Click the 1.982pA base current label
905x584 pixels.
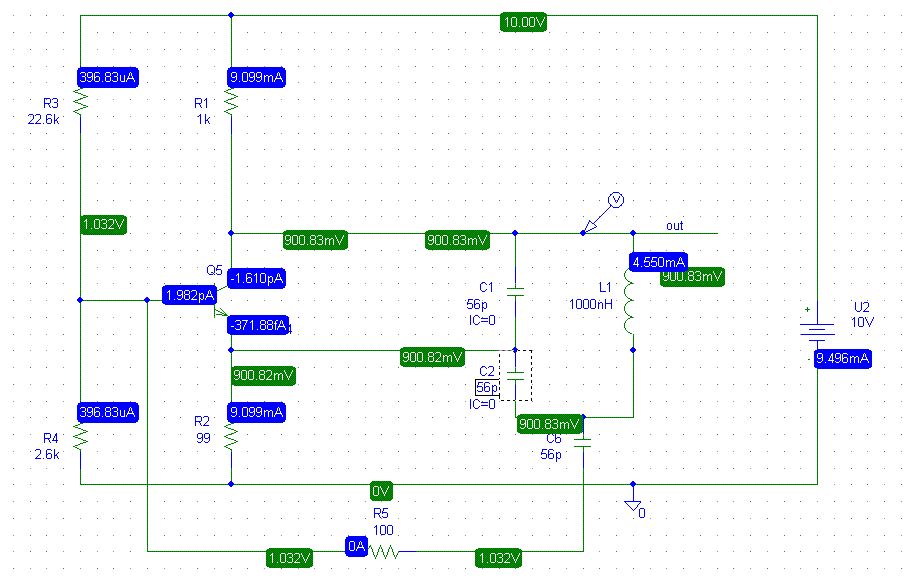pos(189,295)
